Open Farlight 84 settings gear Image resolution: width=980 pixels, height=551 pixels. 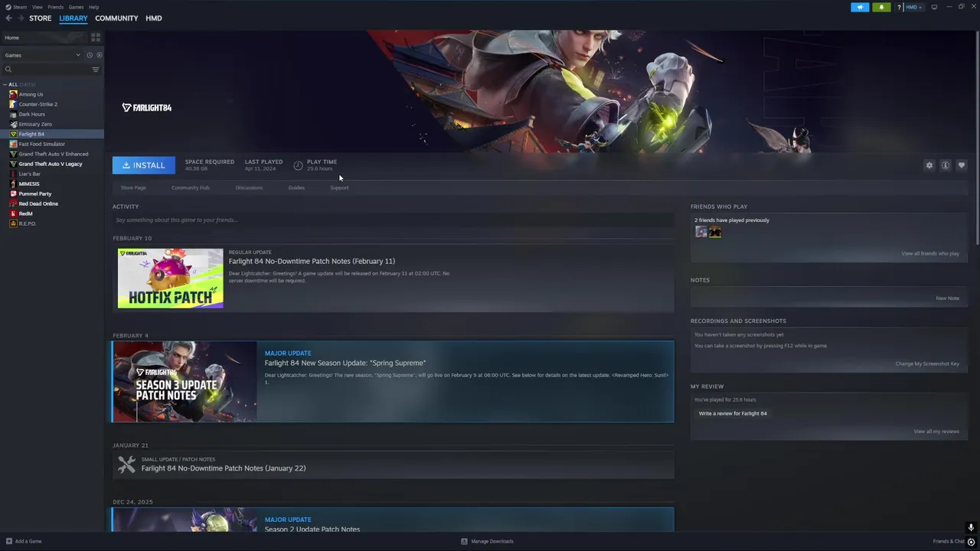point(929,165)
